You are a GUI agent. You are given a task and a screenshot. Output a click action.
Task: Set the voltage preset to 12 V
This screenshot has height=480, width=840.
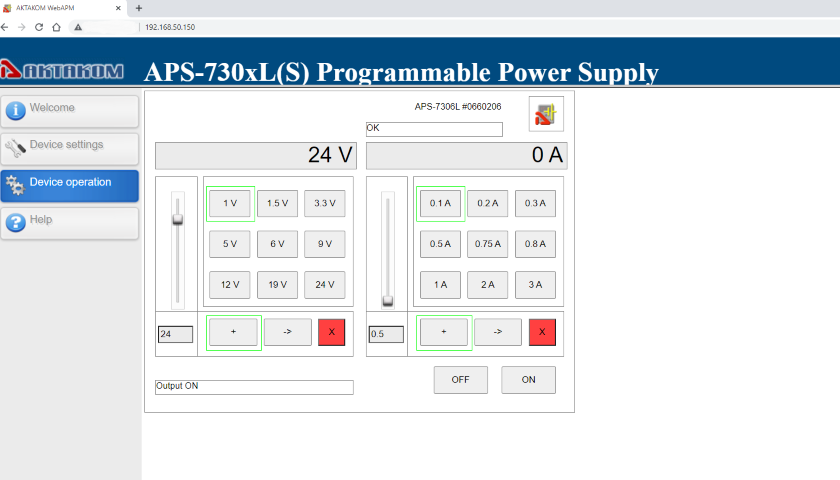(x=230, y=285)
